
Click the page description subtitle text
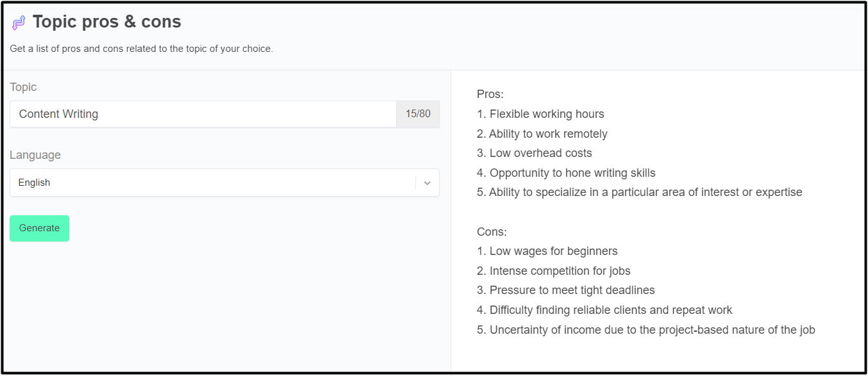tap(141, 49)
